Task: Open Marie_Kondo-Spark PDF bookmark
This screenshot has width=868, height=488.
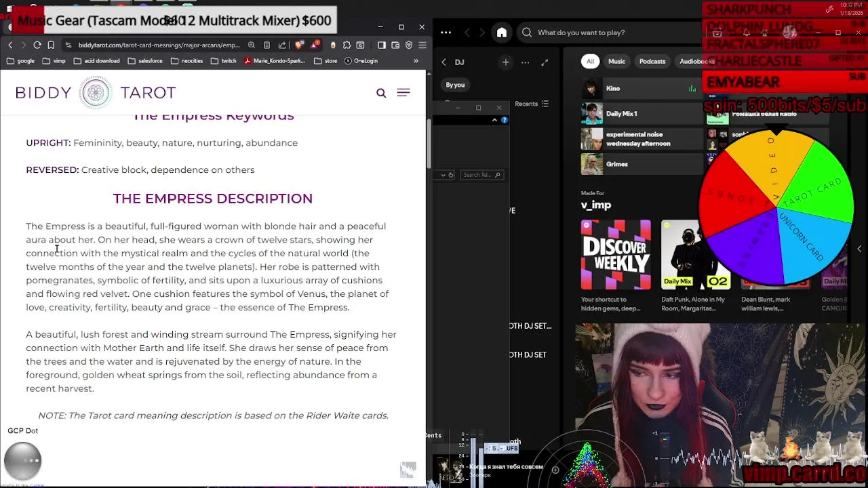Action: click(x=275, y=61)
